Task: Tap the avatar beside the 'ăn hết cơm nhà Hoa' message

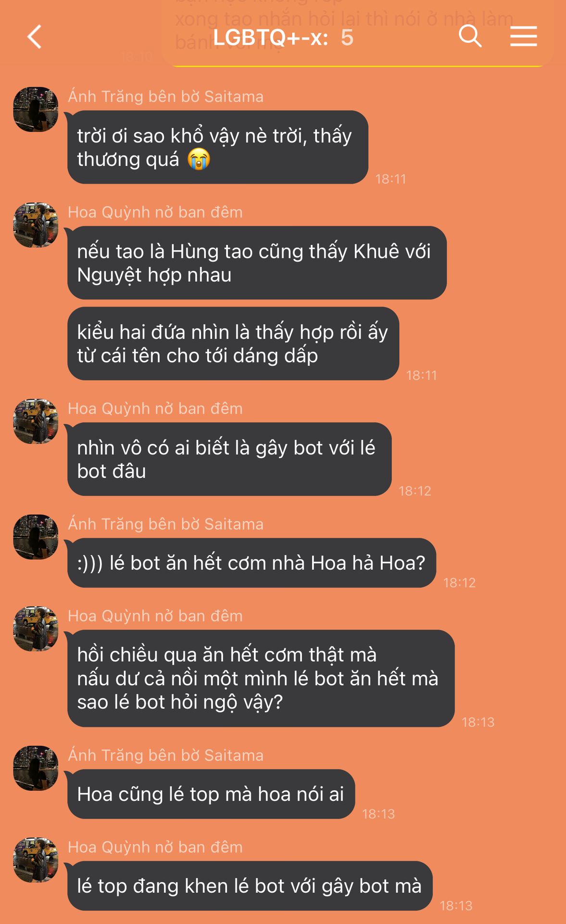Action: point(36,537)
